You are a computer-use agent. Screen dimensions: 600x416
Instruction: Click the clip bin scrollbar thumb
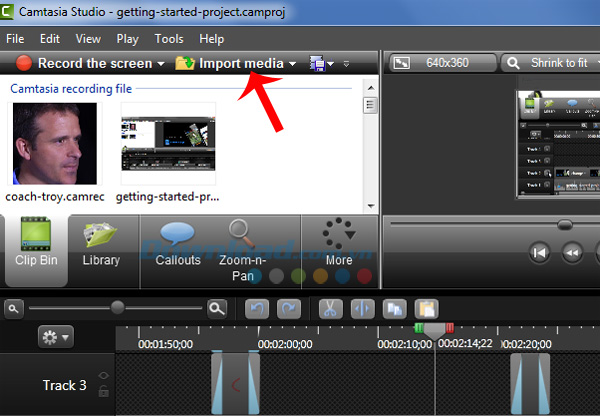pos(370,104)
